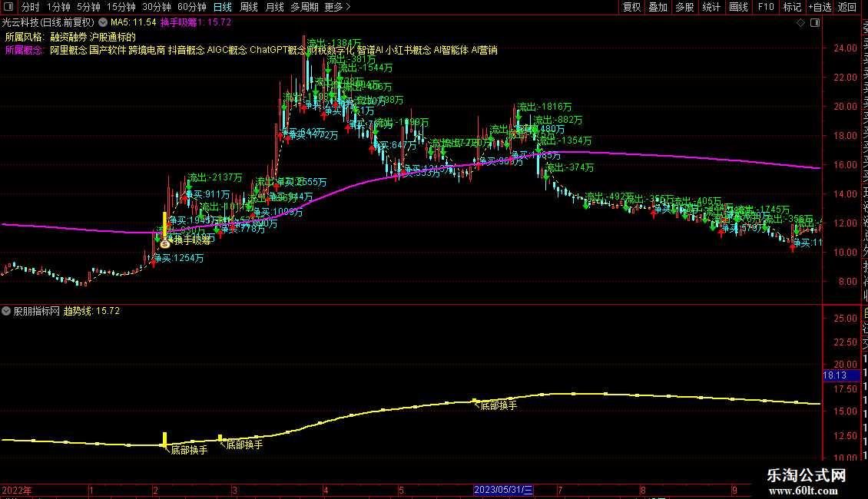Viewport: 868px width, 499px height.
Task: Click the 流出:-1544万 annotation
Action: pyautogui.click(x=366, y=68)
